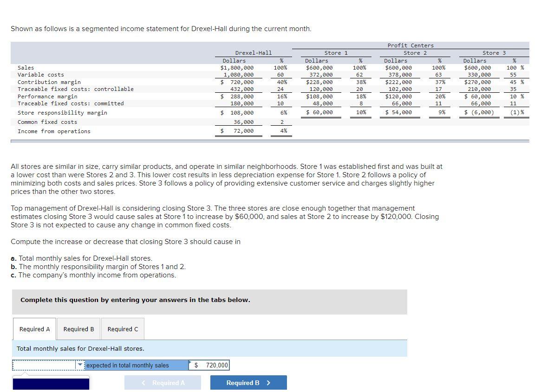Viewport: 547px width, 392px height.
Task: Switch to the Required A tab
Action: pos(34,329)
